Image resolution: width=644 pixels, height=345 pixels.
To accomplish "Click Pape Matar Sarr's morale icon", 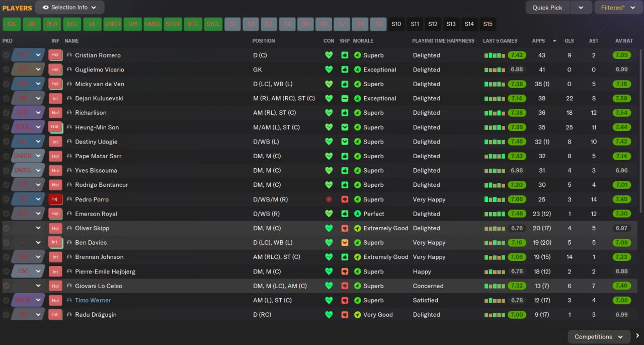I will coord(358,156).
